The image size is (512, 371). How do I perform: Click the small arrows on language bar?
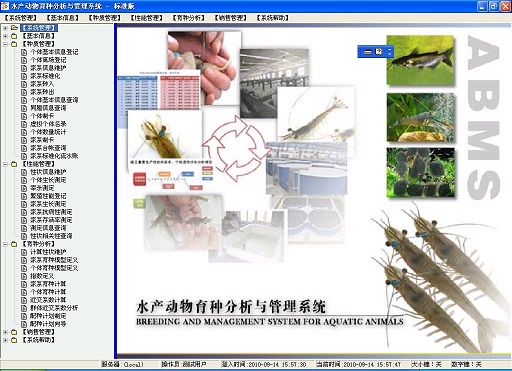click(x=389, y=52)
